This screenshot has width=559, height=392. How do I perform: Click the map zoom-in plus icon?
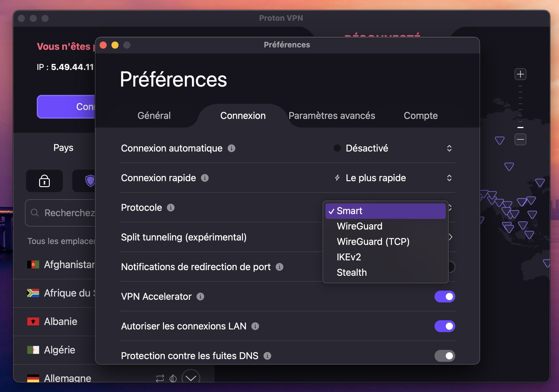click(520, 74)
